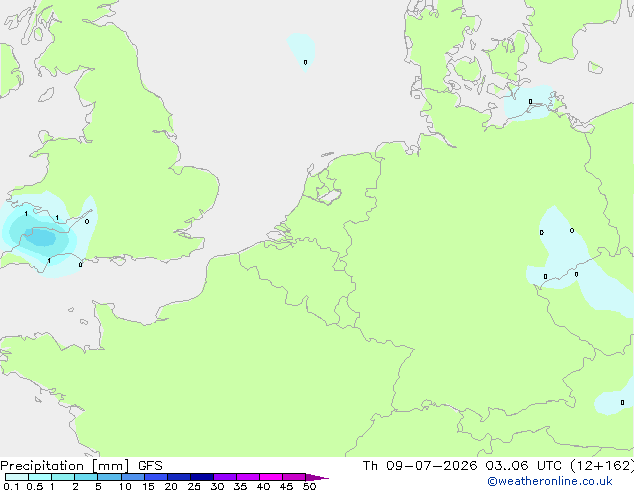Image resolution: width=634 pixels, height=490 pixels.
Task: Select the 35–40 mm legend color swatch
Action: pos(248,477)
